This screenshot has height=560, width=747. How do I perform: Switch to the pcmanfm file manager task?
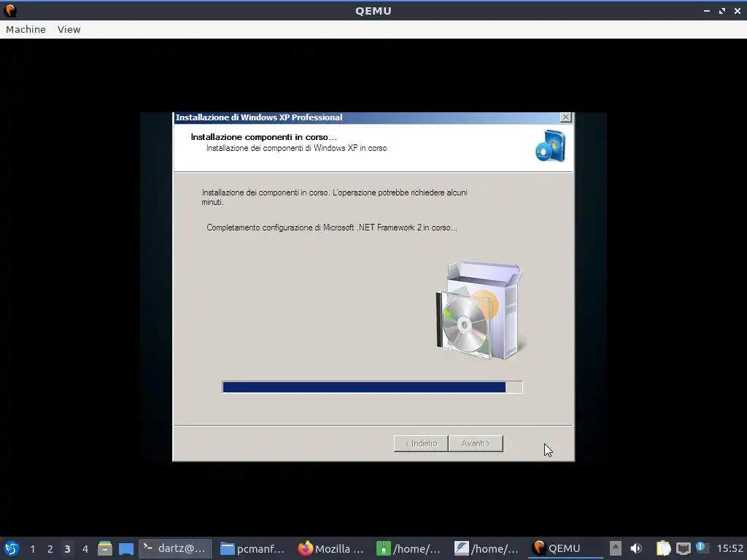pyautogui.click(x=253, y=548)
